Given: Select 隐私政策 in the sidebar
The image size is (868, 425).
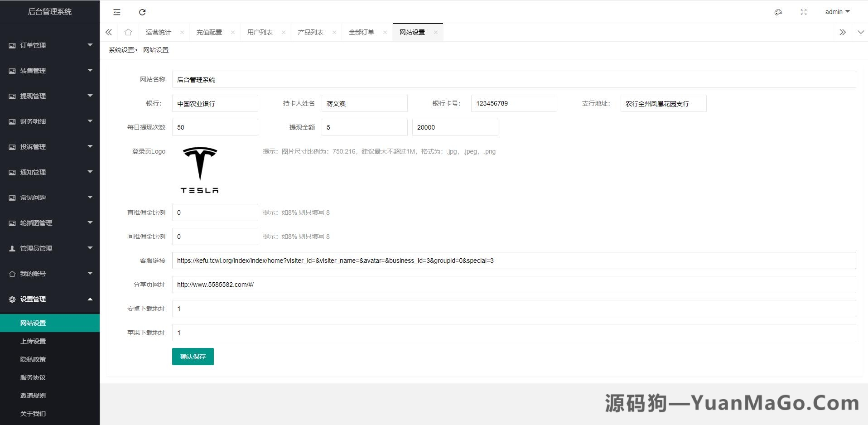Looking at the screenshot, I should 33,359.
